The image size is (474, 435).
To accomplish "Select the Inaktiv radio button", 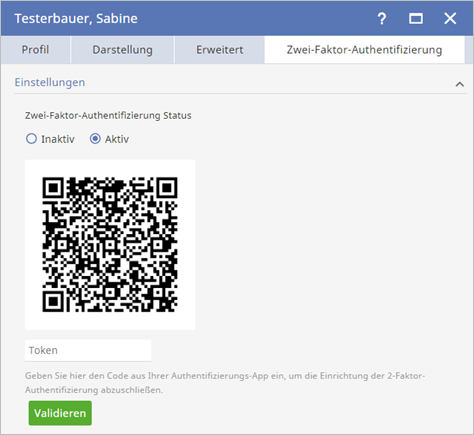I will [x=31, y=139].
